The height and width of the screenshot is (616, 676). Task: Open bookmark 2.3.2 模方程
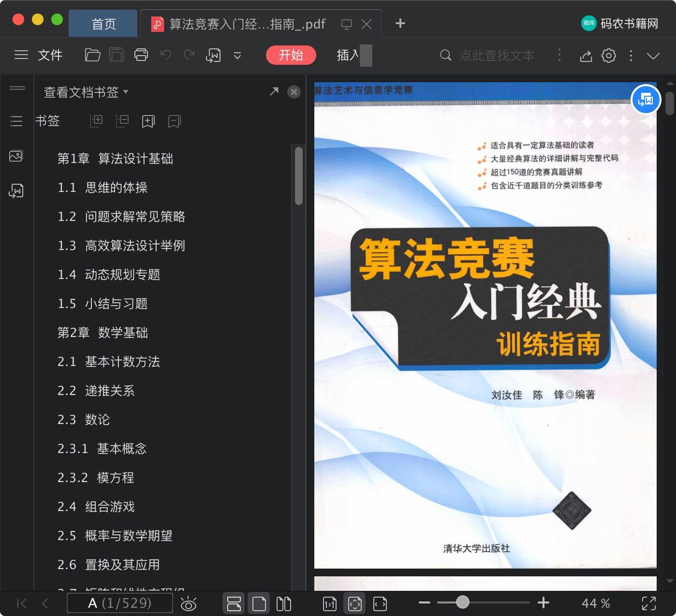pyautogui.click(x=96, y=478)
